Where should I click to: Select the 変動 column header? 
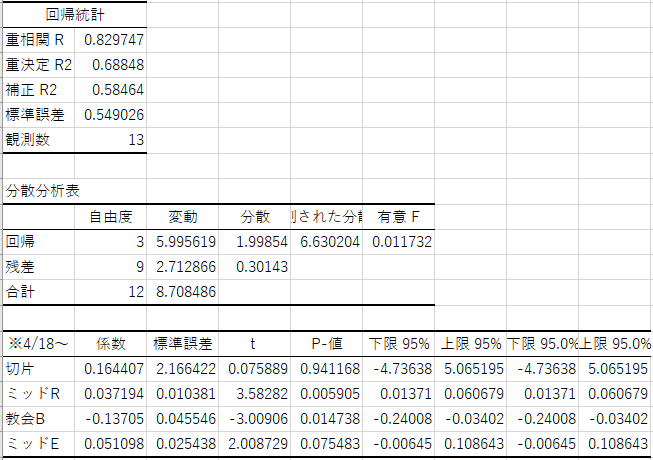pyautogui.click(x=182, y=217)
